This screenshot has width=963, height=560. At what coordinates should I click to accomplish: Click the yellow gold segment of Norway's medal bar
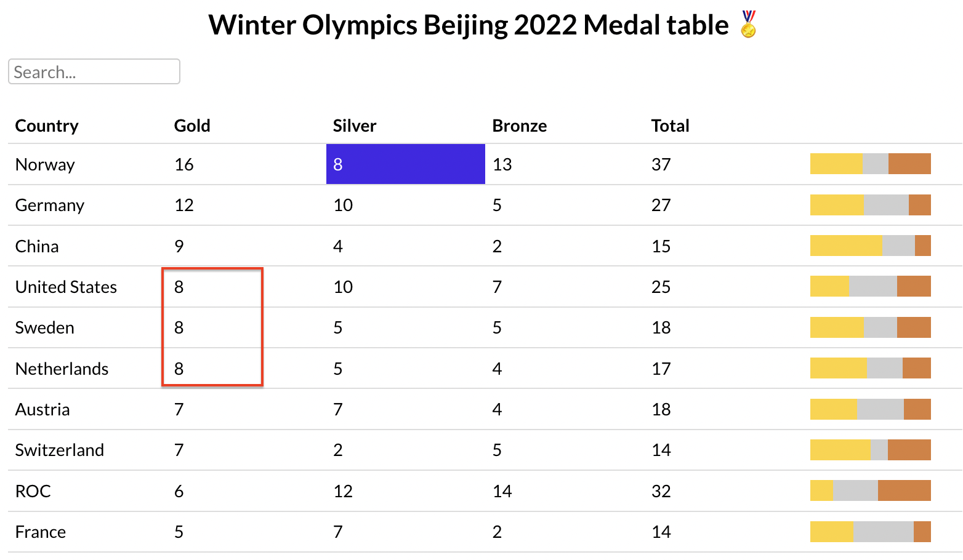[836, 164]
